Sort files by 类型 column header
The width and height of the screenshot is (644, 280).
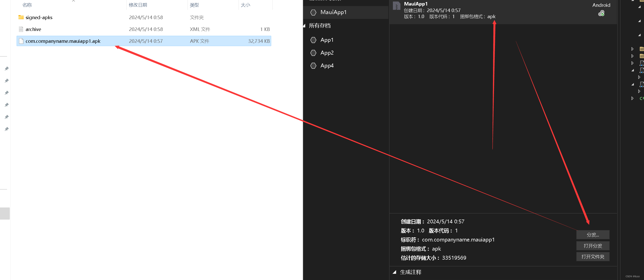[x=194, y=5]
